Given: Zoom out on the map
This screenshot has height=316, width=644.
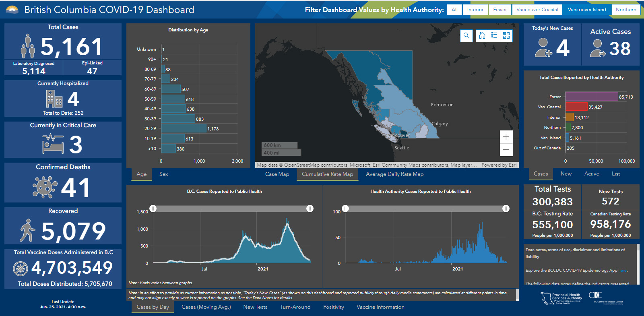Looking at the screenshot, I should pos(506,150).
